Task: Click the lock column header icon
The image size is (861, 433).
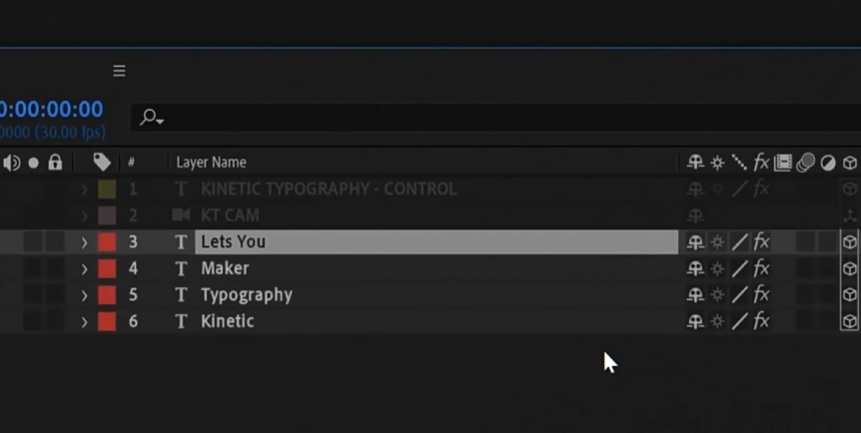Action: pos(55,162)
